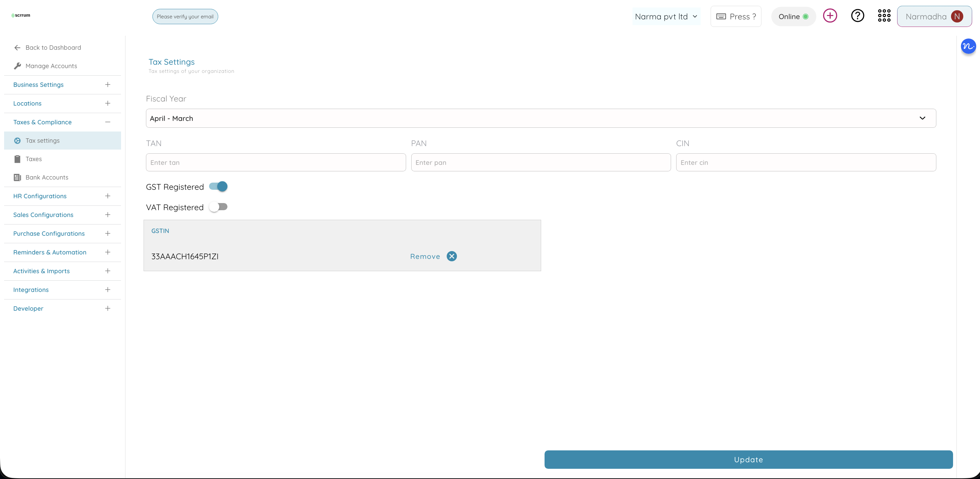Click the Online status indicator

pos(793,16)
